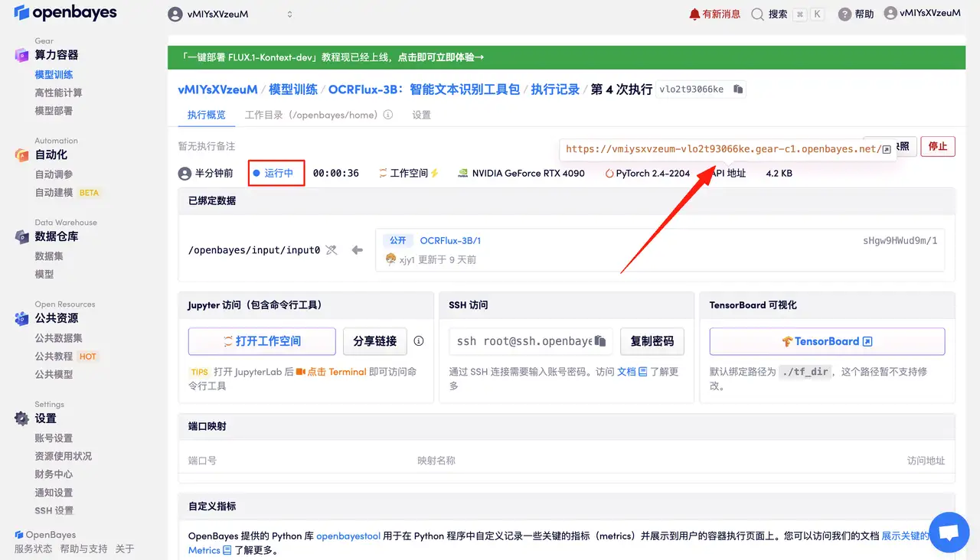Click the 算力容器 section icon
The height and width of the screenshot is (560, 980).
pos(21,55)
